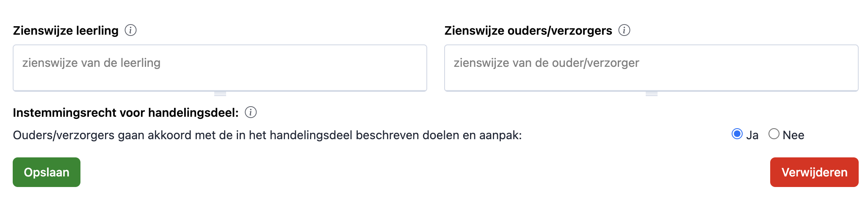
Task: Click info icon beside Zienswijze leerling
Action: (130, 30)
